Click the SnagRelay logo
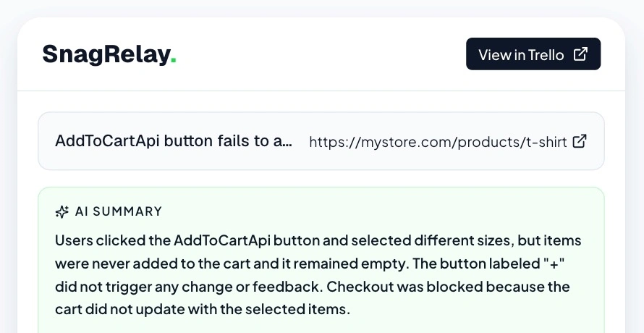 (109, 54)
